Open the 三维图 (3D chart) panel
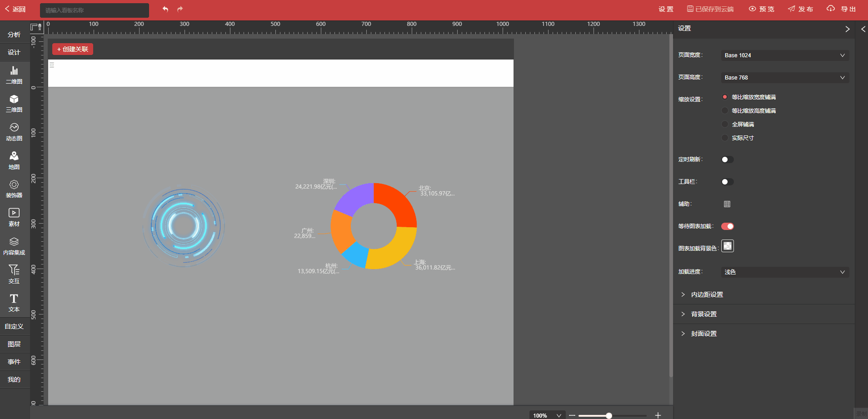The image size is (868, 419). tap(14, 104)
